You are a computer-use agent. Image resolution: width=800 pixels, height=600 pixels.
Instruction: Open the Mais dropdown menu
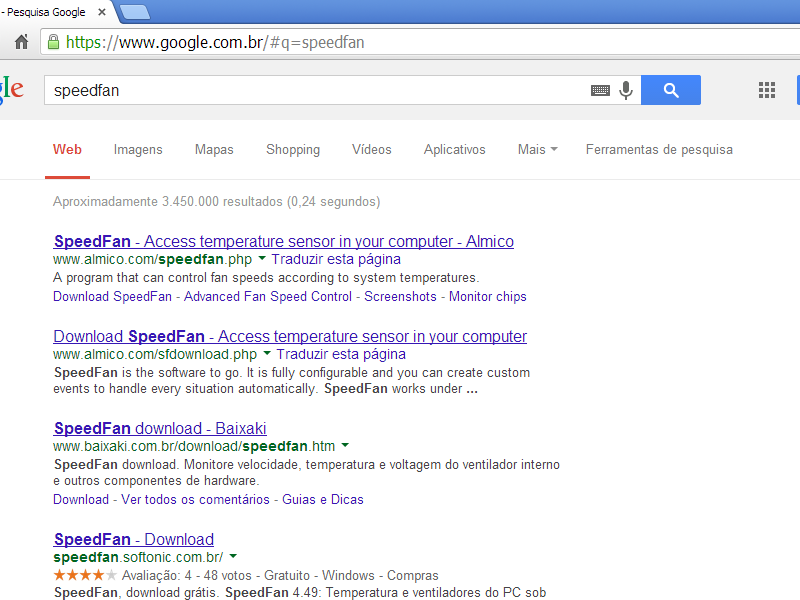point(537,149)
